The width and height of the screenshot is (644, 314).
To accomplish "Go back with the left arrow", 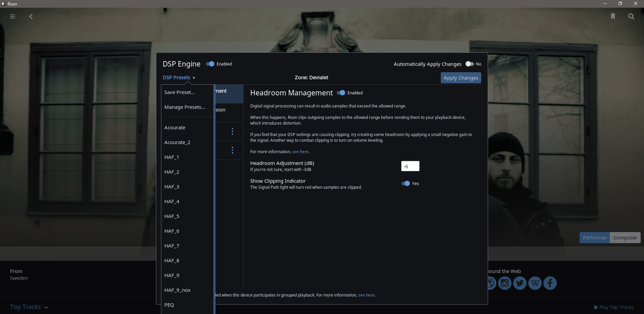I will pos(31,16).
